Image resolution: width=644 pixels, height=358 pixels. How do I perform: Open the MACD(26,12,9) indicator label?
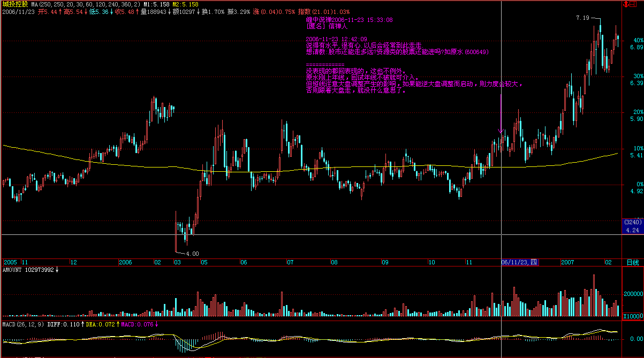click(20, 324)
